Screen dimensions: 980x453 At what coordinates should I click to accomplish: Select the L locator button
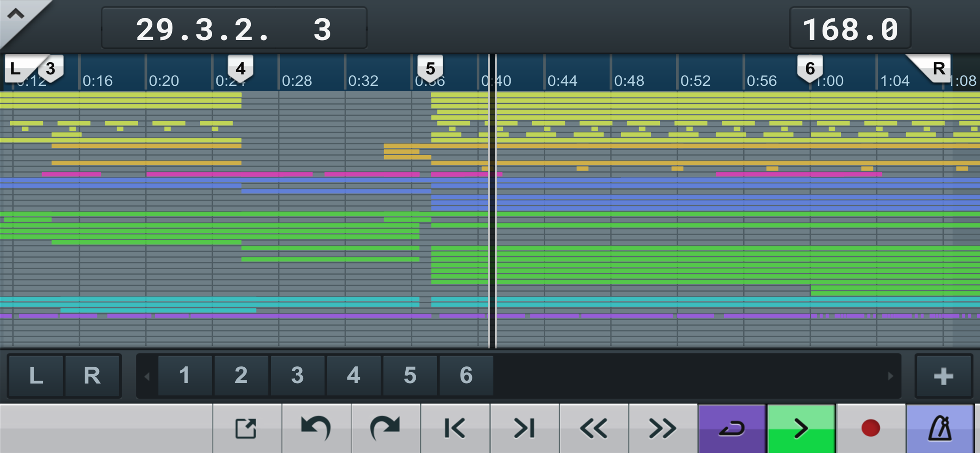36,376
